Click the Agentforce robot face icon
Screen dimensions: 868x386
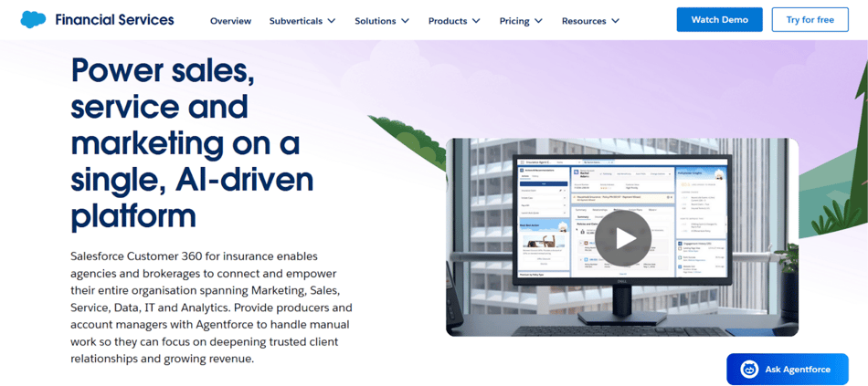(x=749, y=369)
